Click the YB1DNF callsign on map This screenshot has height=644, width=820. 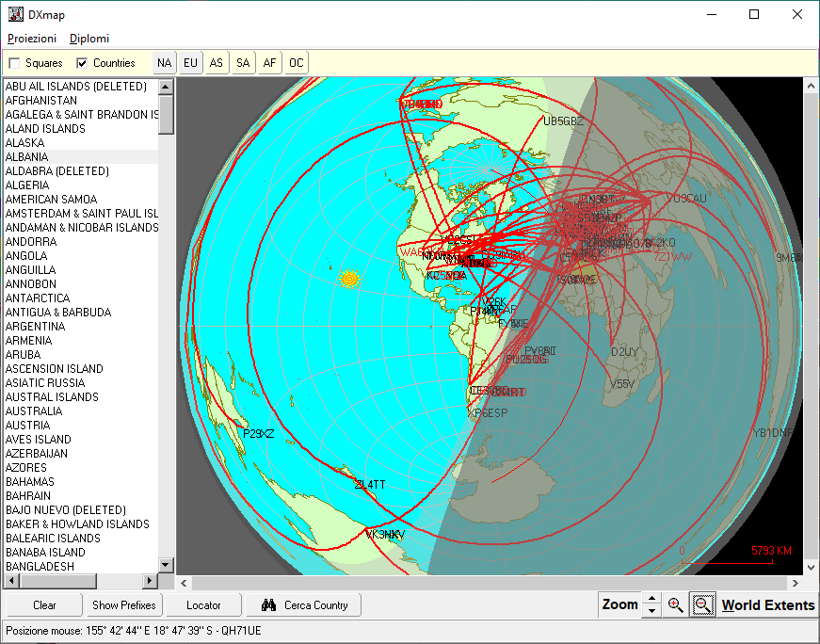click(773, 433)
